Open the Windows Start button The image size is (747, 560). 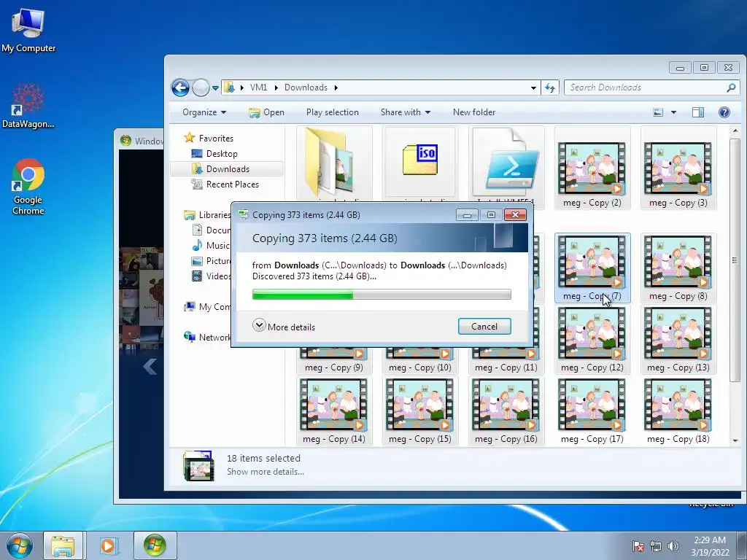pos(19,545)
